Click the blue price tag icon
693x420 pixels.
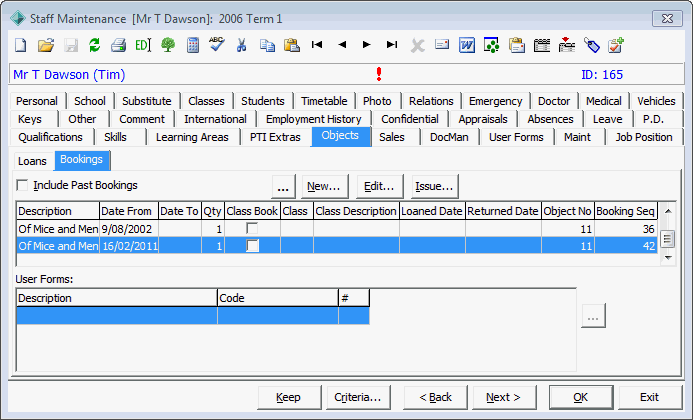pyautogui.click(x=592, y=45)
